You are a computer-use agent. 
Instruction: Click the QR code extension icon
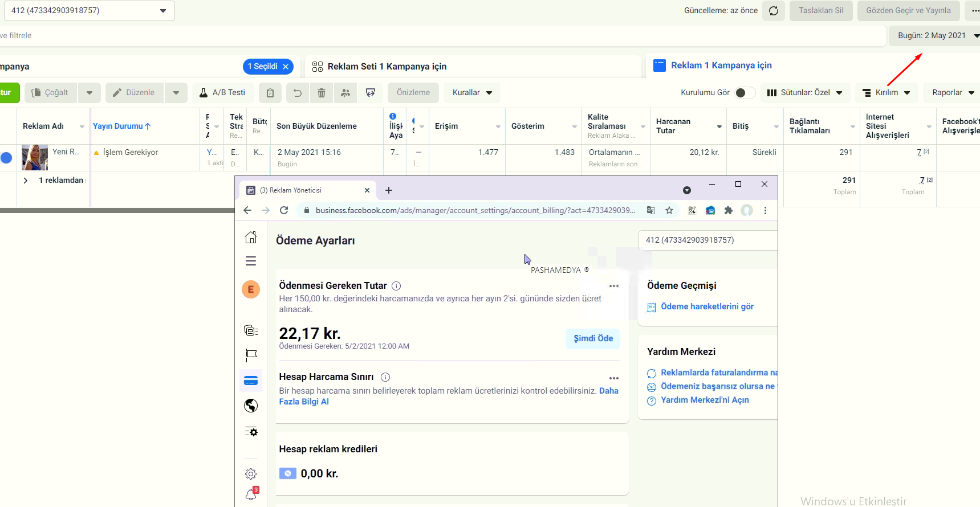point(692,211)
